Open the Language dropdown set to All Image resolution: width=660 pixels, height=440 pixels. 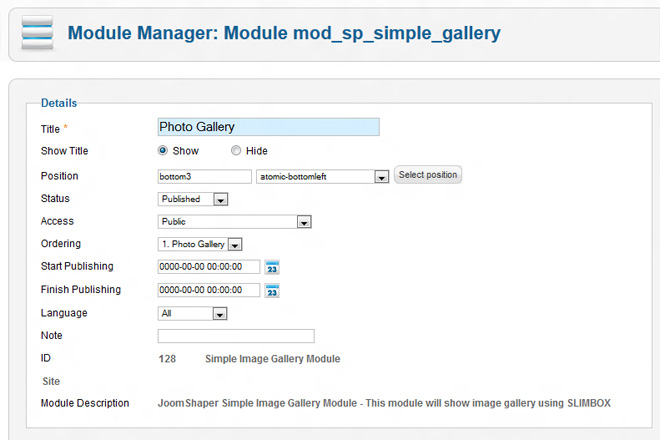(x=219, y=313)
